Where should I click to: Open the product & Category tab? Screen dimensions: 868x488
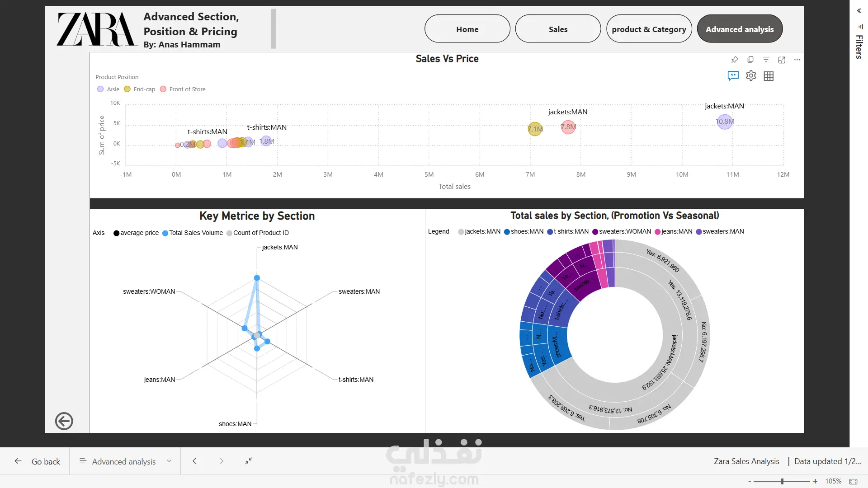pos(649,29)
